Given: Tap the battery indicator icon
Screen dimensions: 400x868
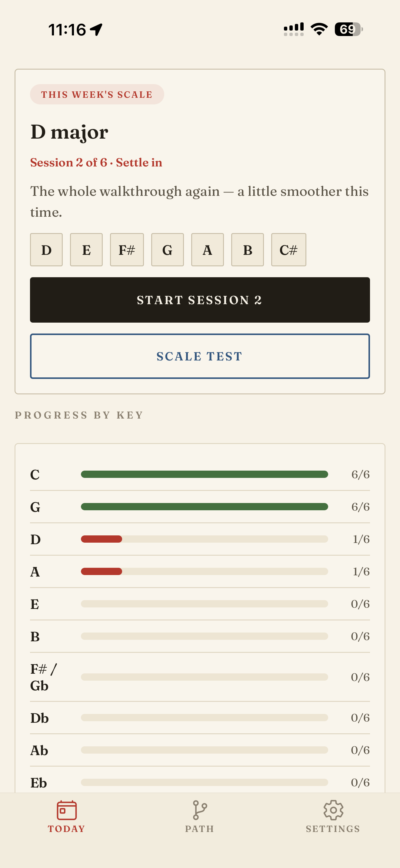Looking at the screenshot, I should (349, 29).
